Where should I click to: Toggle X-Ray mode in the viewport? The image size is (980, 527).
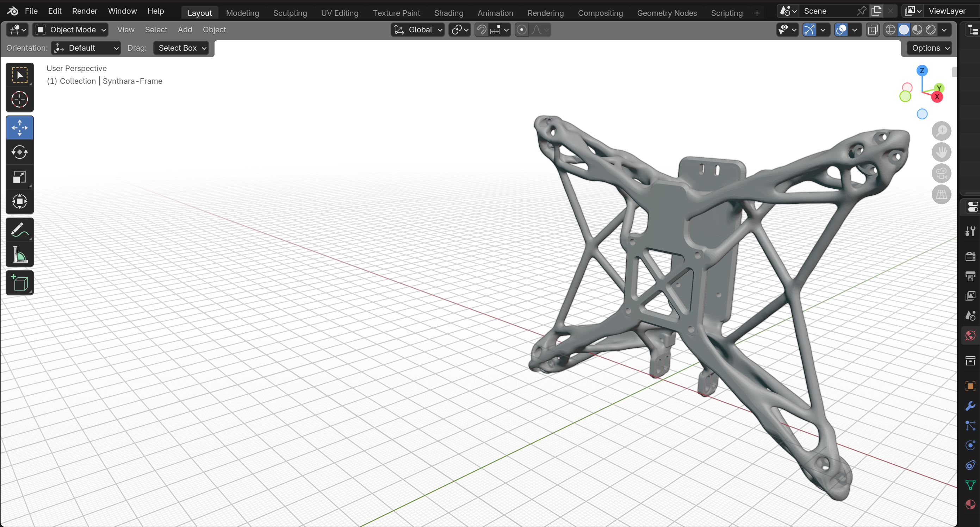(873, 30)
